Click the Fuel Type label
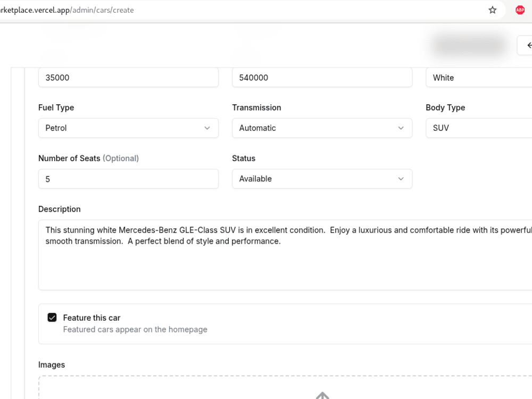Viewport: 532px width, 399px height. [56, 107]
